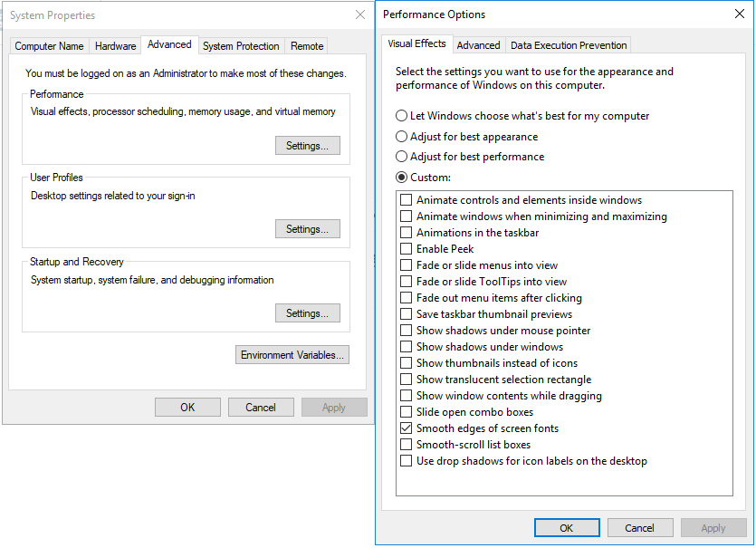This screenshot has height=548, width=756.
Task: Enable 'Show thumbnails instead of icons'
Action: pos(407,363)
